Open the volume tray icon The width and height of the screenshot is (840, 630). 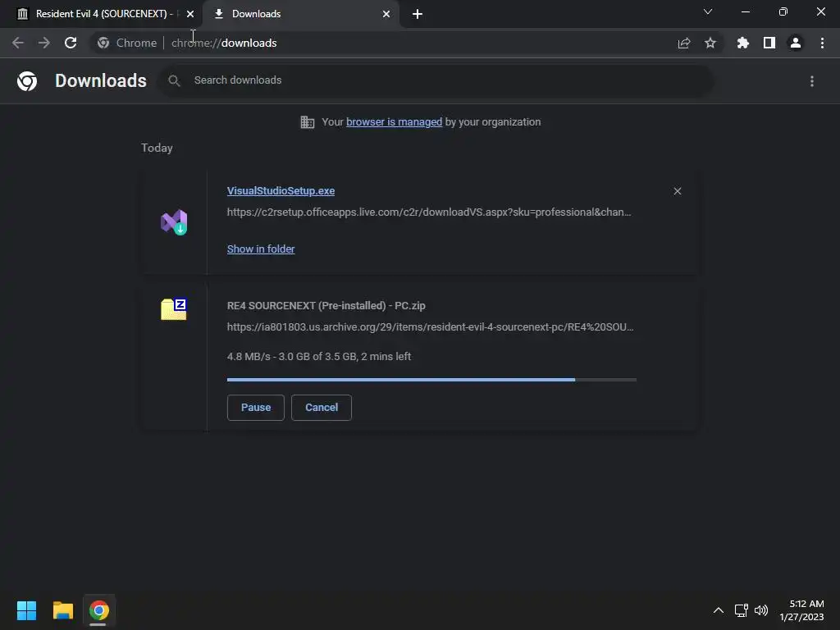760,610
